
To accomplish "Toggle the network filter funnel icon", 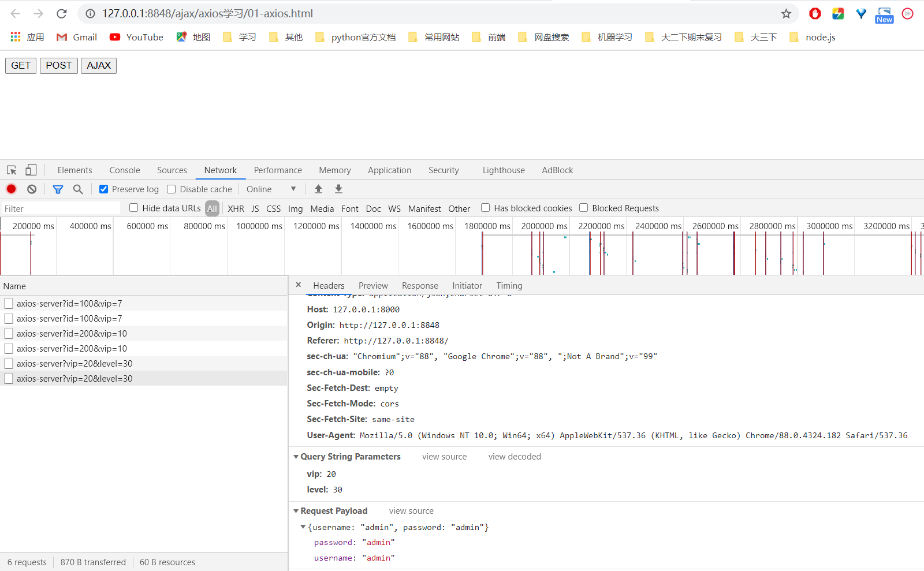I will 58,189.
